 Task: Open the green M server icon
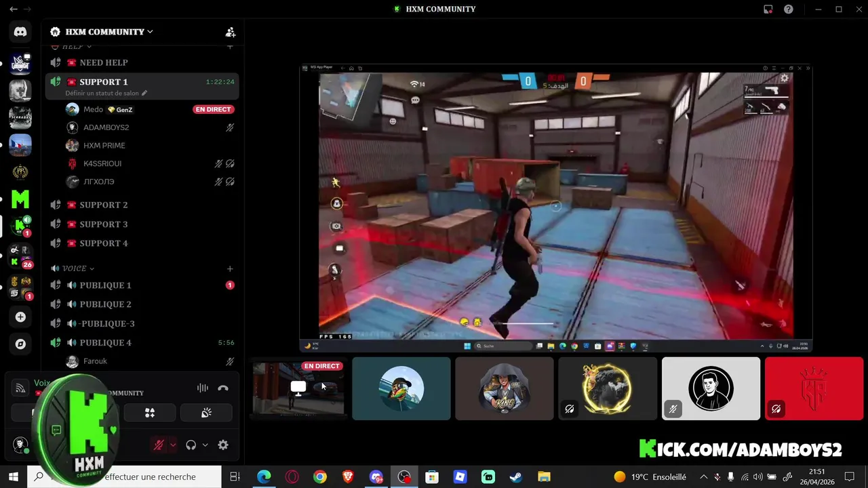click(x=20, y=199)
